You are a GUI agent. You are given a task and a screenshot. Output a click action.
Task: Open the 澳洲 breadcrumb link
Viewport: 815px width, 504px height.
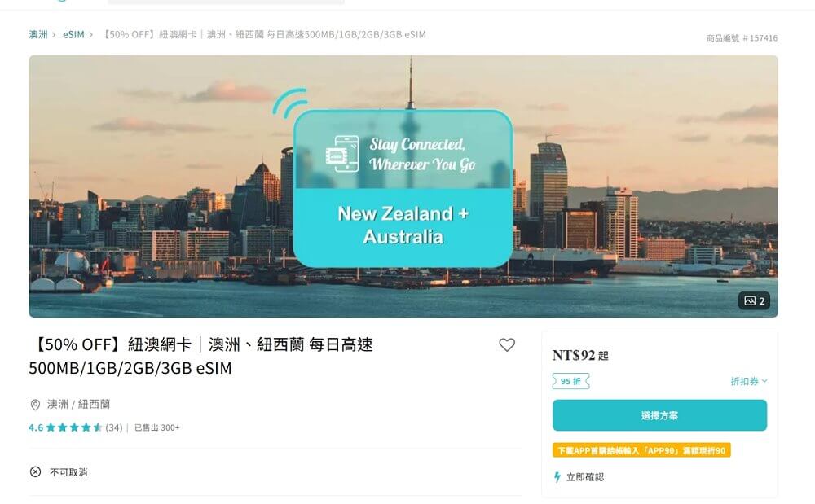(38, 34)
